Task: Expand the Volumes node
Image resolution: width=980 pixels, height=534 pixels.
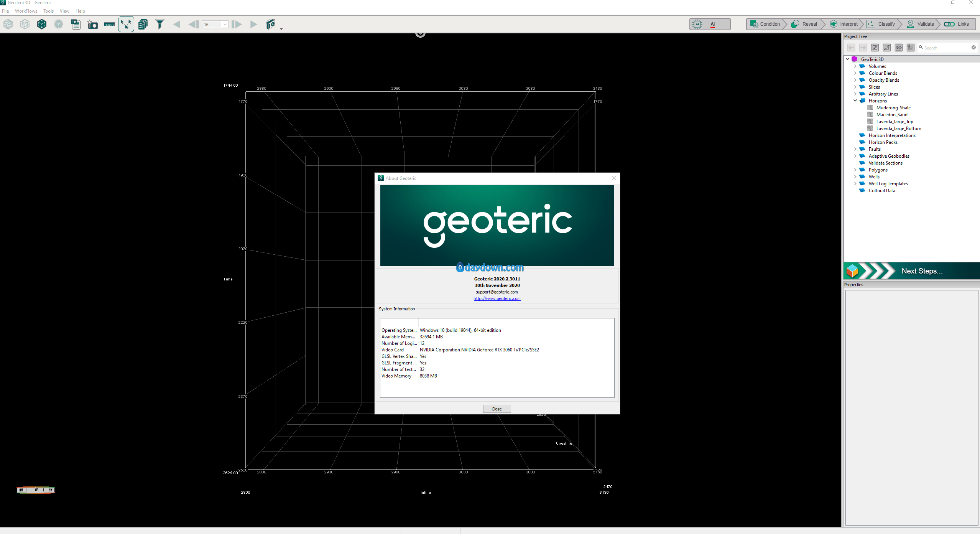Action: (x=855, y=66)
